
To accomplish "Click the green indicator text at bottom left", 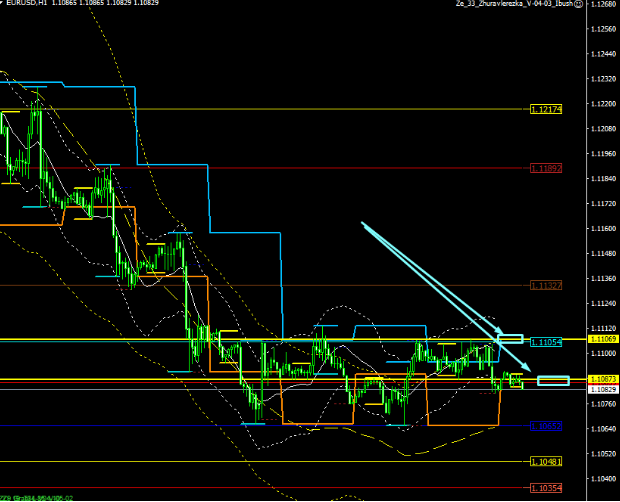I will tap(32, 497).
